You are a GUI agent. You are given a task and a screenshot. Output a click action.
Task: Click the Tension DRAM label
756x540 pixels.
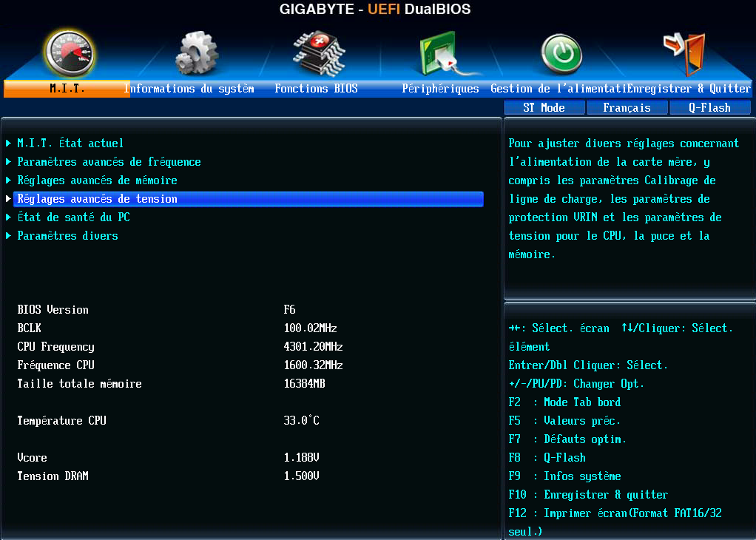(x=53, y=476)
